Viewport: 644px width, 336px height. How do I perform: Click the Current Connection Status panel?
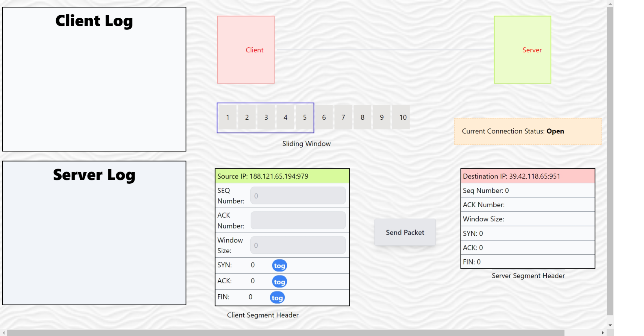pyautogui.click(x=528, y=131)
